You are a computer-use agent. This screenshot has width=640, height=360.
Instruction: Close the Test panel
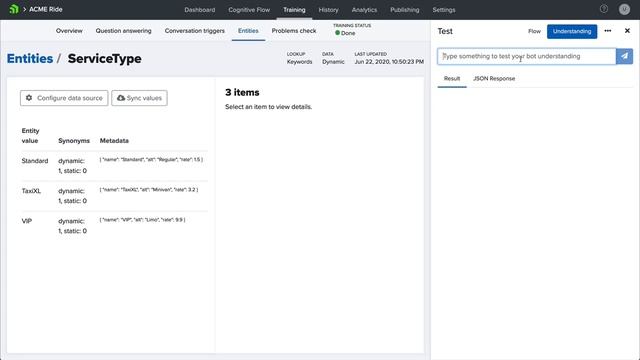tap(627, 31)
